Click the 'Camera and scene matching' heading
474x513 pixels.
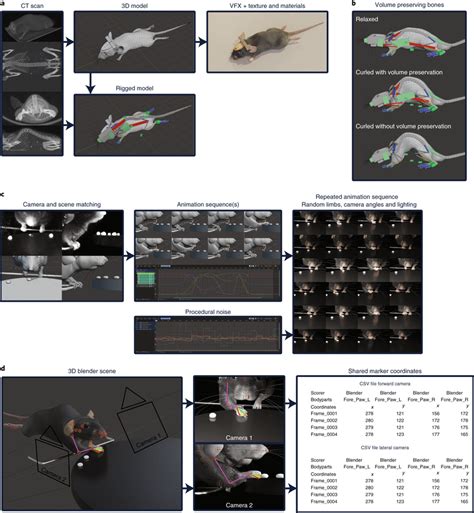tap(62, 204)
